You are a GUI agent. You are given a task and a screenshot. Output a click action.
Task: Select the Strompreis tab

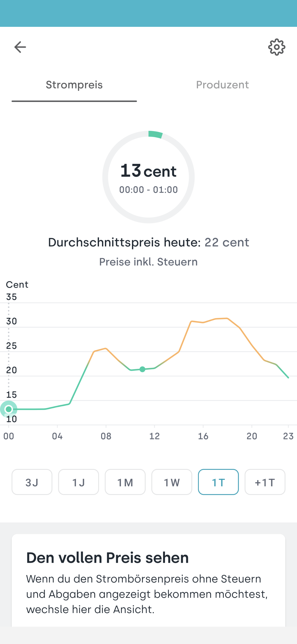tap(74, 85)
